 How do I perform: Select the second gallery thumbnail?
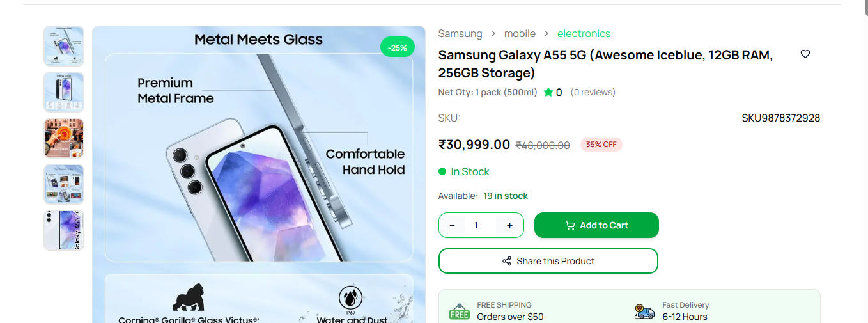[x=64, y=92]
